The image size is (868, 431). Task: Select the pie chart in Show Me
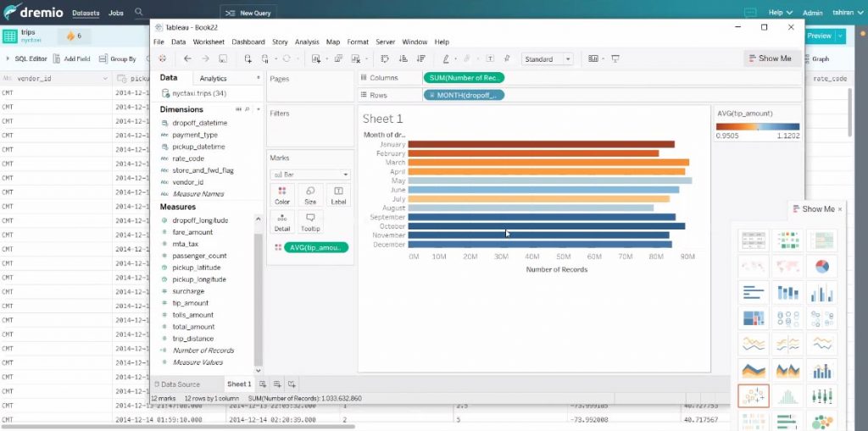point(821,267)
